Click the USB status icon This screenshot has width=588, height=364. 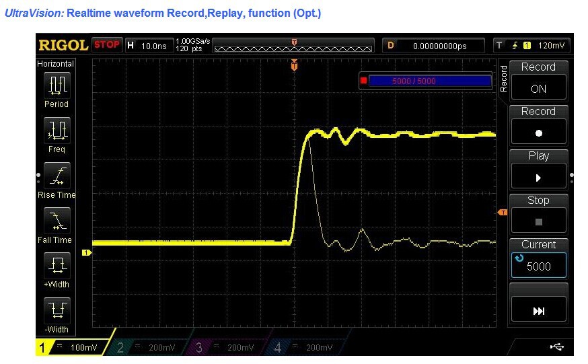tap(557, 347)
